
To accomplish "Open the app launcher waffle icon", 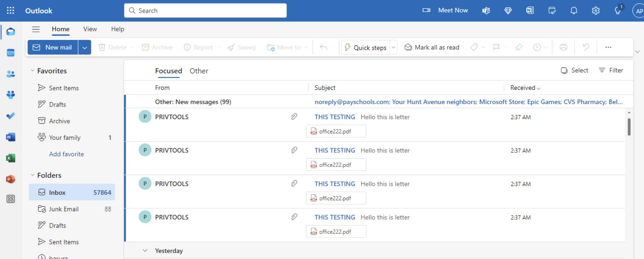I will point(10,11).
